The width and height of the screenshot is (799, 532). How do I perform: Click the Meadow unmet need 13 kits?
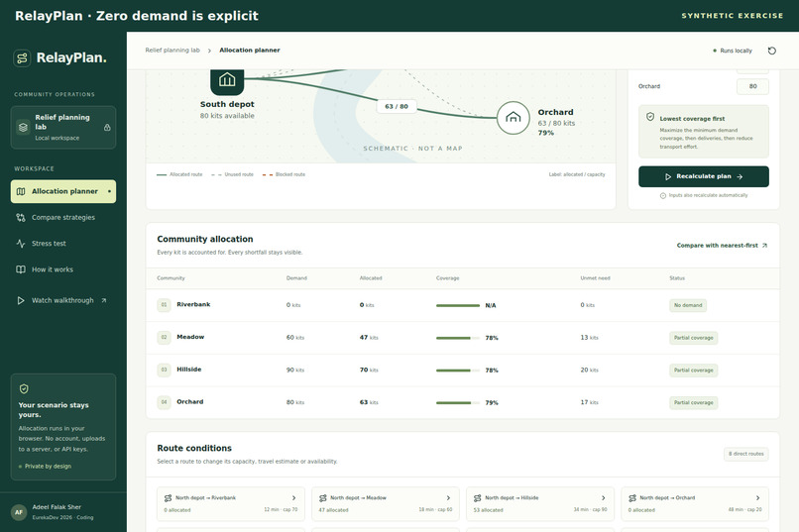tap(590, 338)
